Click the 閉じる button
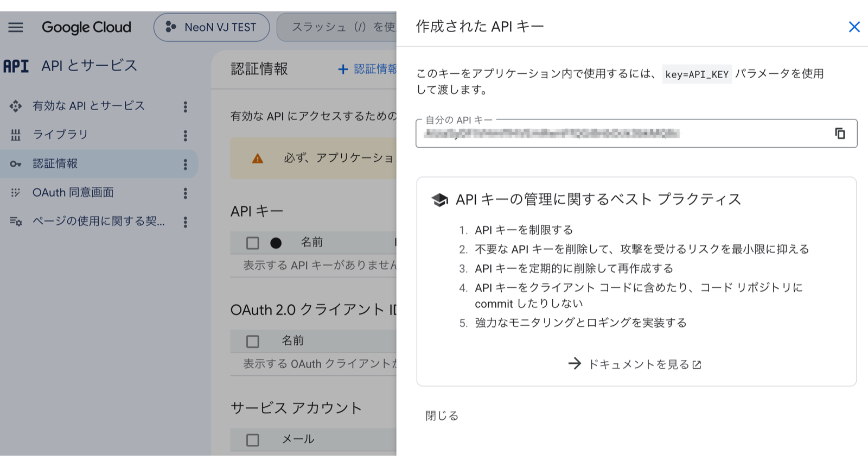 [442, 415]
